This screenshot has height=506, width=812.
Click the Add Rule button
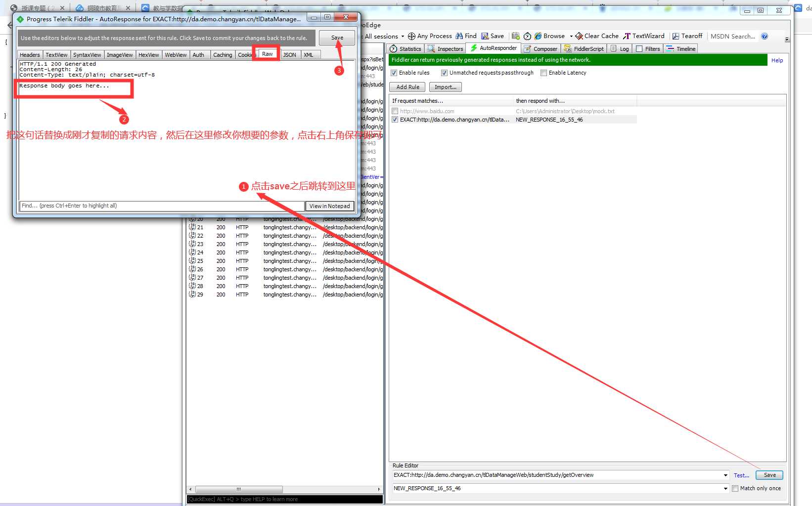point(408,87)
